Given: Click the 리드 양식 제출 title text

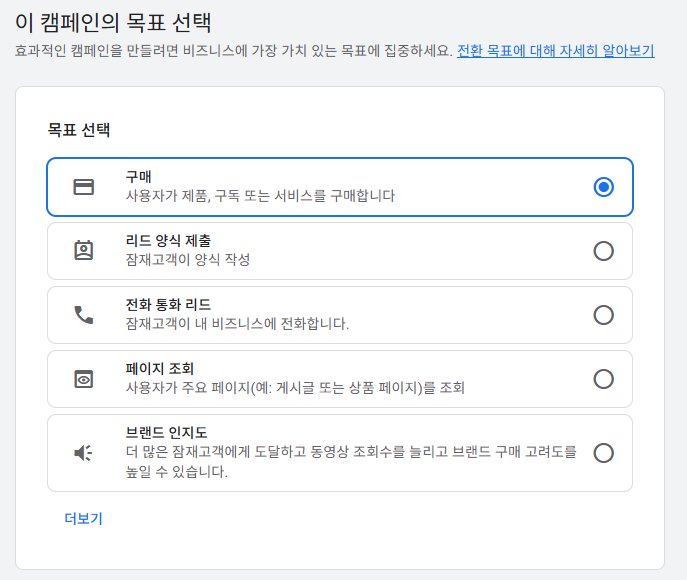Looking at the screenshot, I should (x=168, y=240).
